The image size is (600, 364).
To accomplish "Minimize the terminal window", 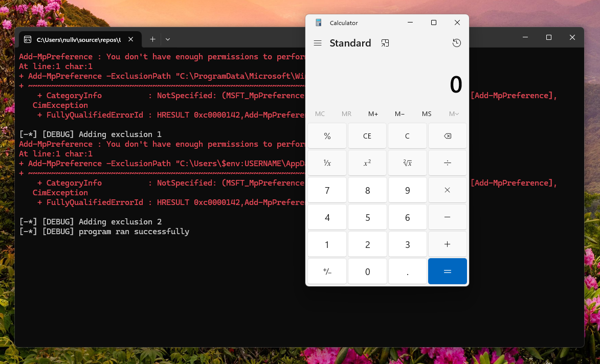I will coord(525,37).
